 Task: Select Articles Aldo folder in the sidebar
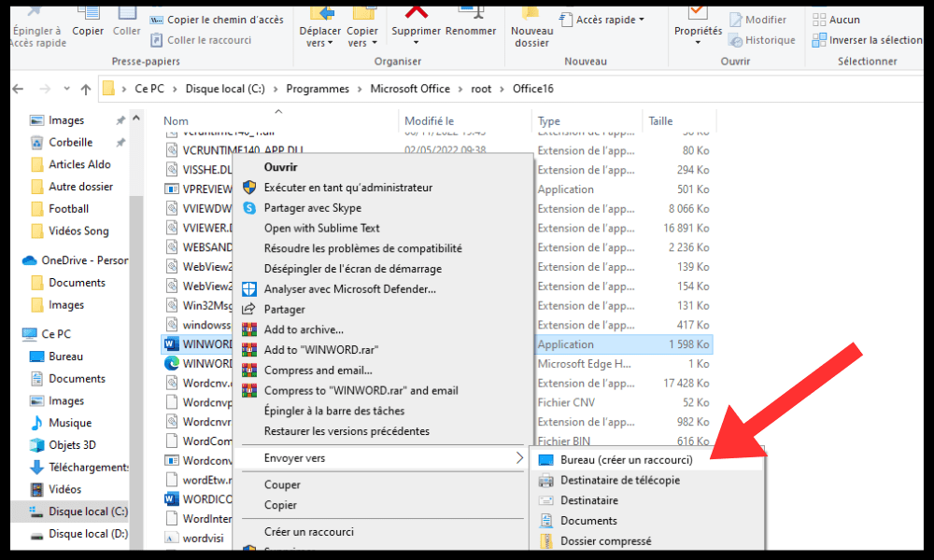79,164
